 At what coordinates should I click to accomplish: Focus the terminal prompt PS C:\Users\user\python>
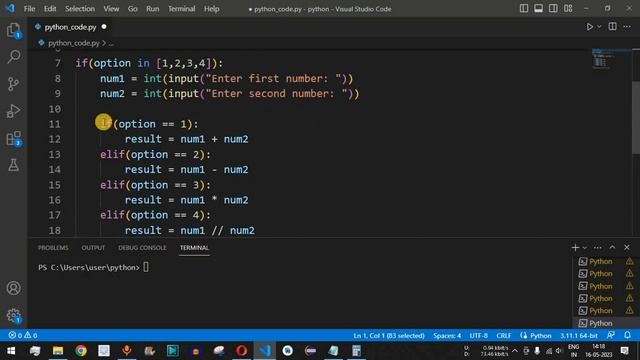tap(89, 267)
